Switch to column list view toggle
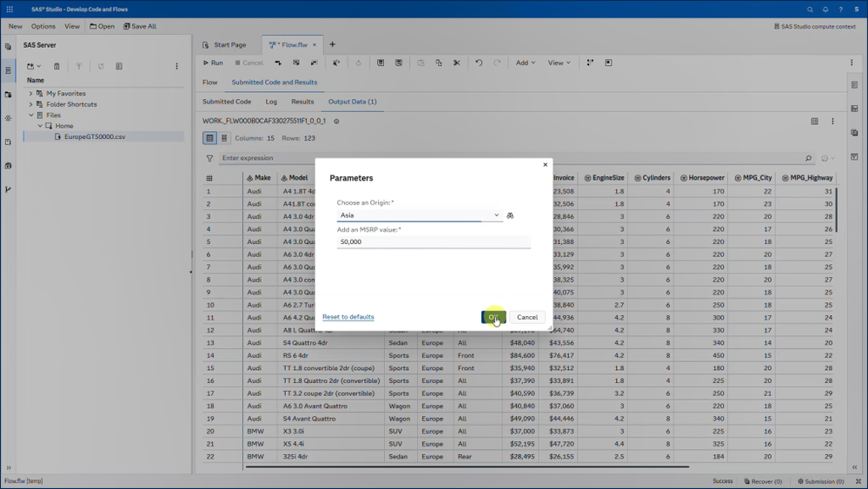Image resolution: width=868 pixels, height=489 pixels. 224,138
